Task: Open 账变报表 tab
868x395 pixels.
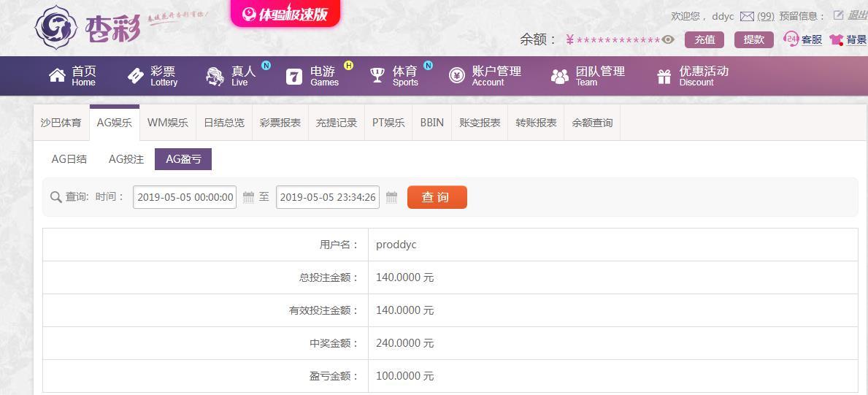Action: (480, 123)
